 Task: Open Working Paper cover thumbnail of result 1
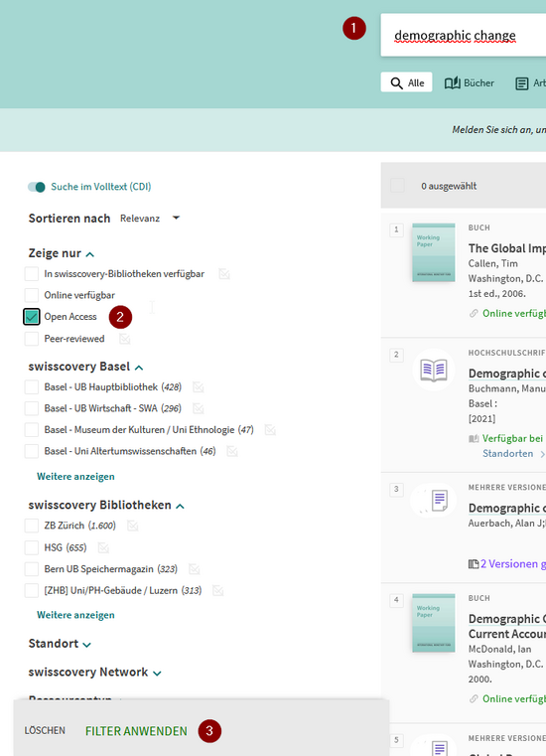434,252
